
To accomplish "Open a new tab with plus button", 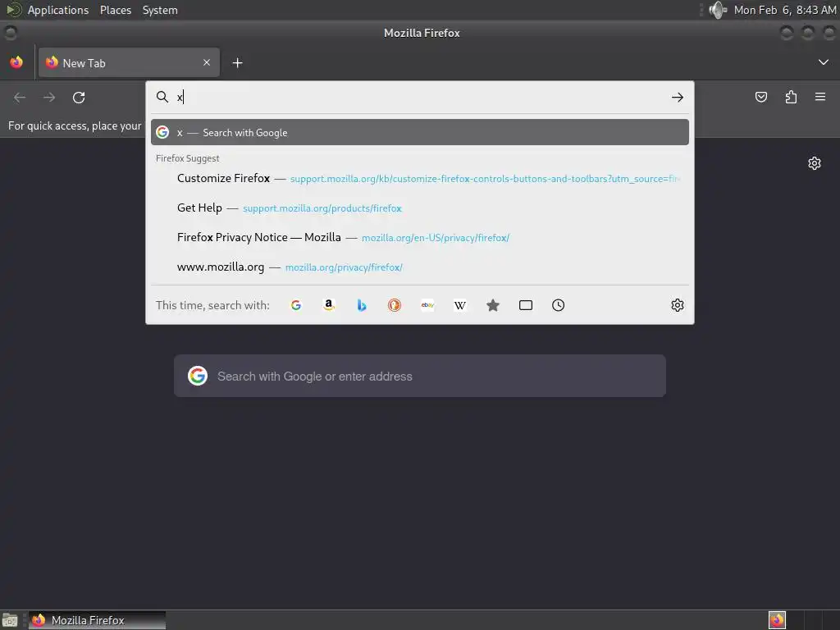I will (237, 63).
